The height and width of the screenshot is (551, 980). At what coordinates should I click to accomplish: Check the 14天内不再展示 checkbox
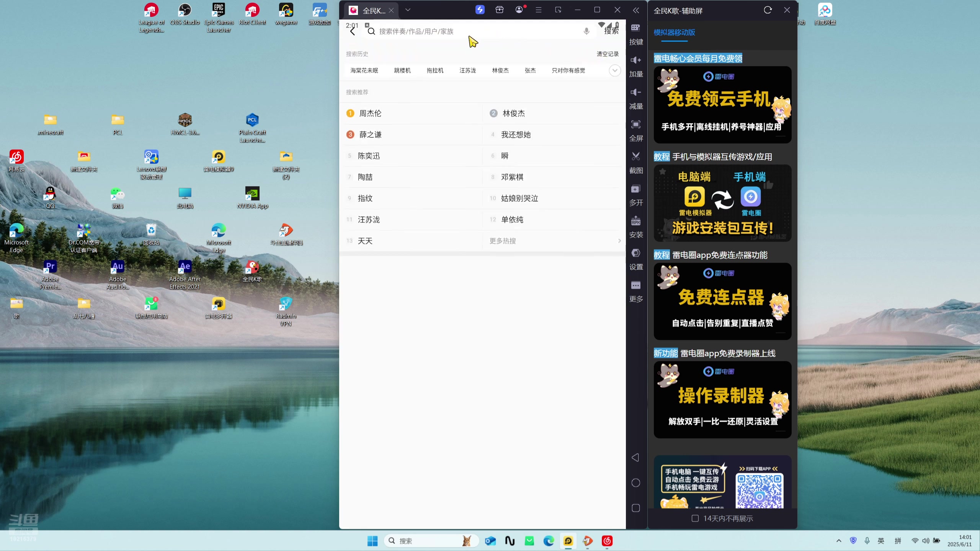(x=695, y=518)
